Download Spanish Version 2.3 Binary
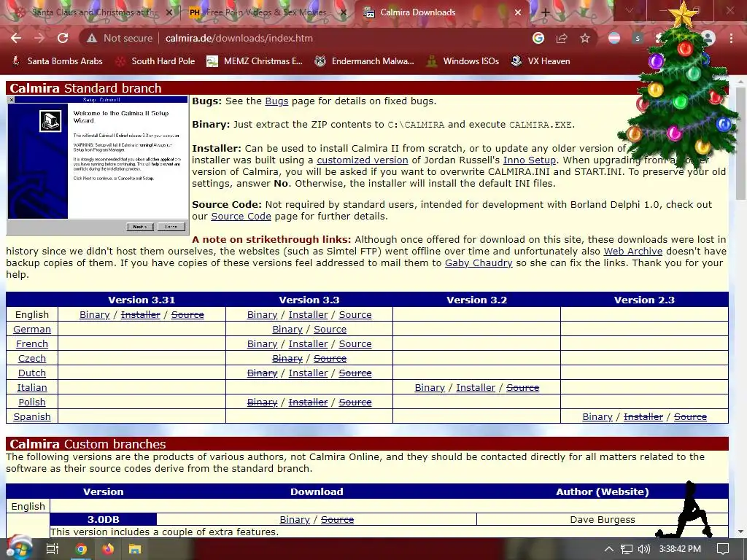This screenshot has height=560, width=747. [x=597, y=416]
